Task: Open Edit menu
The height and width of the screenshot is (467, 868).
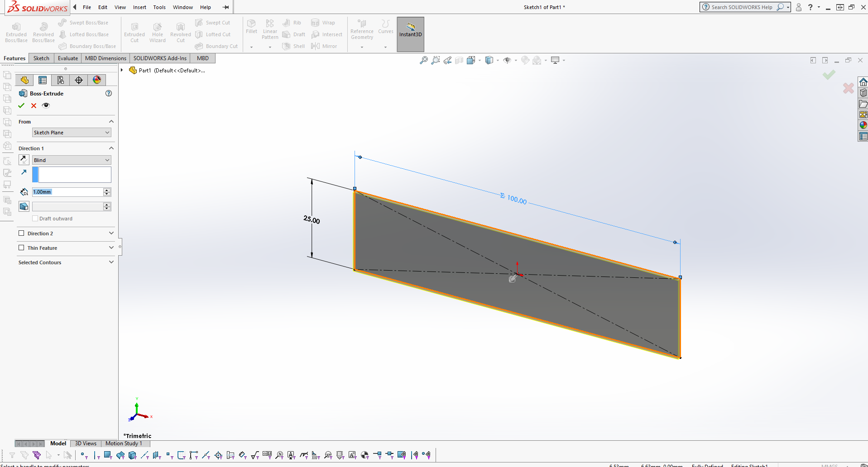Action: [103, 7]
